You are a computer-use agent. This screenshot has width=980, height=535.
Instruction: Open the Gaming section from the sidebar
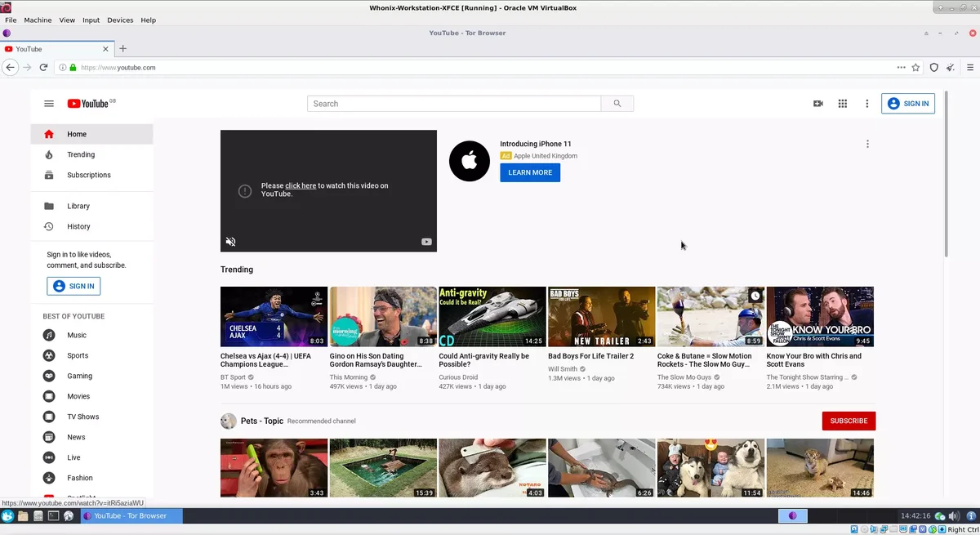[79, 376]
